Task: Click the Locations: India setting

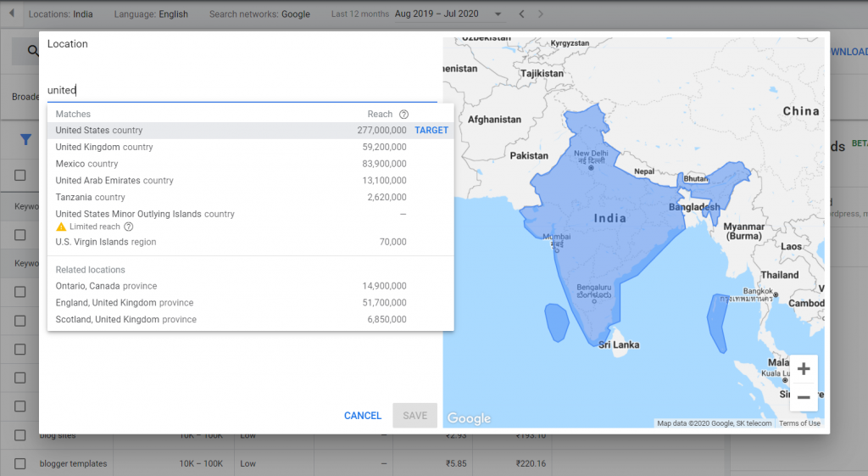Action: click(60, 14)
